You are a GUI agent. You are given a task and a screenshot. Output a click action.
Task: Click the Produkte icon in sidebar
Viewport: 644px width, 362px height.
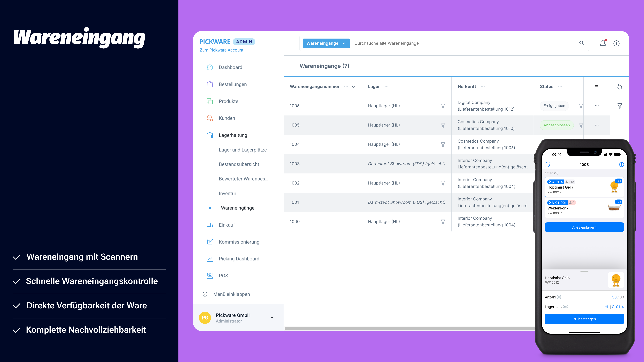click(x=210, y=101)
